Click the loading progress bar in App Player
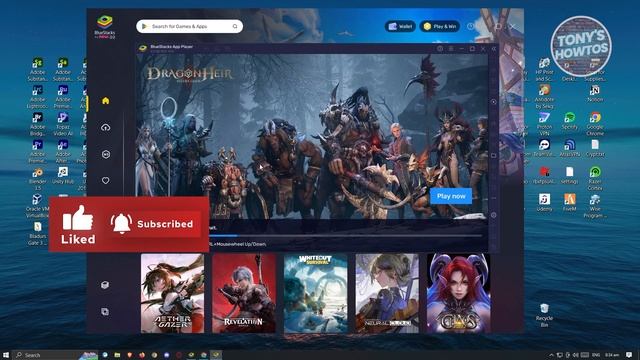The width and height of the screenshot is (640, 360). [346, 236]
